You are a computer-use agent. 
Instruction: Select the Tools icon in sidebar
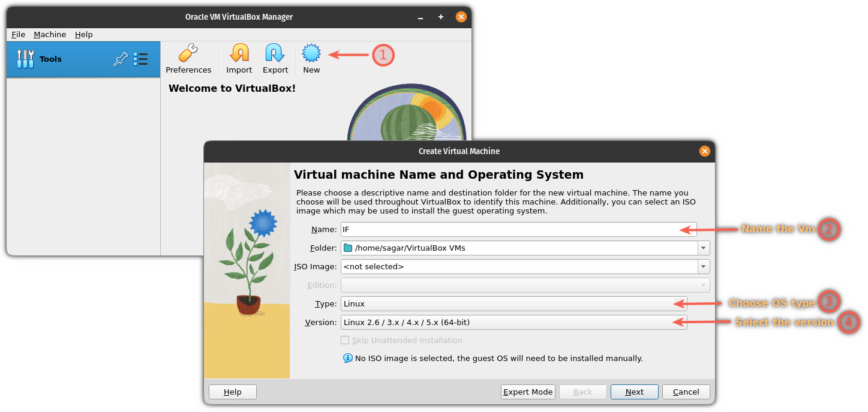point(25,59)
